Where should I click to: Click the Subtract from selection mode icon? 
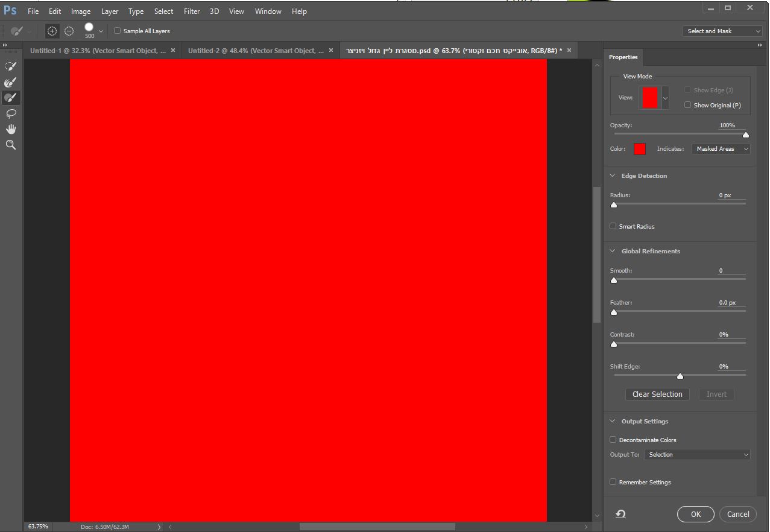69,31
